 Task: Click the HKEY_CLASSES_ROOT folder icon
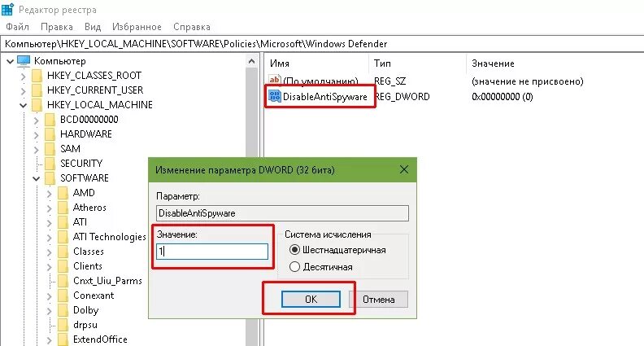pyautogui.click(x=37, y=76)
